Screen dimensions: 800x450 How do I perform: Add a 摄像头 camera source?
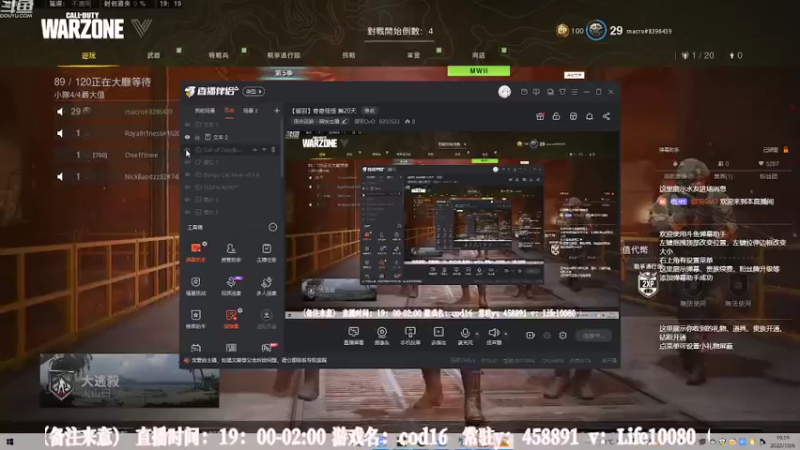point(382,335)
